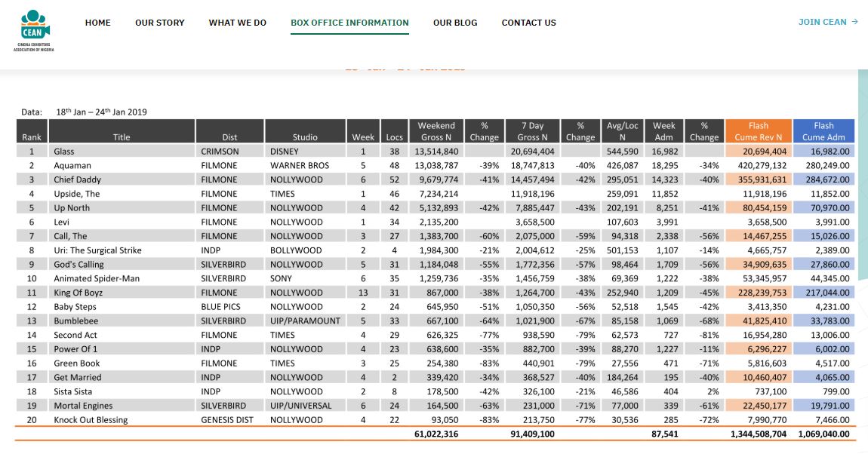Select the title Mortal Engines
The image size is (868, 454).
[x=83, y=406]
